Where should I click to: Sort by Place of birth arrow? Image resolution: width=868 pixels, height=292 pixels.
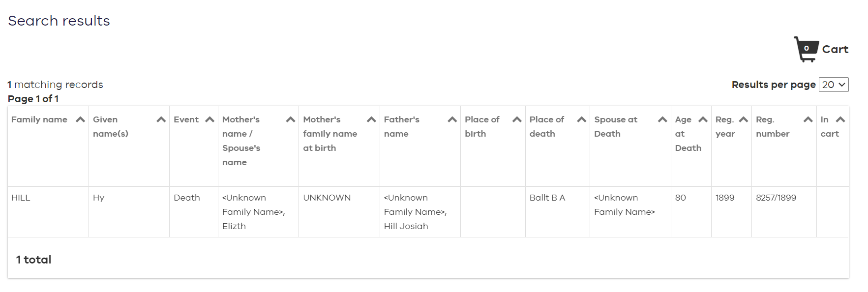click(x=517, y=119)
